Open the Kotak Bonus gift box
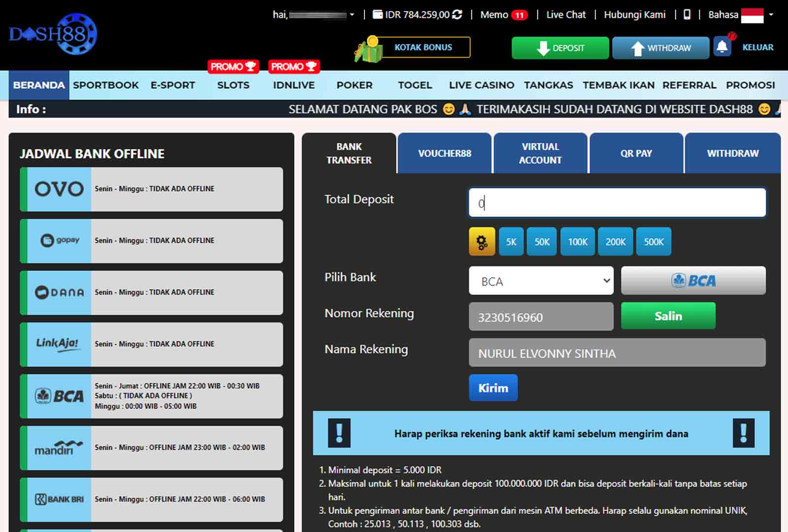 pyautogui.click(x=369, y=49)
